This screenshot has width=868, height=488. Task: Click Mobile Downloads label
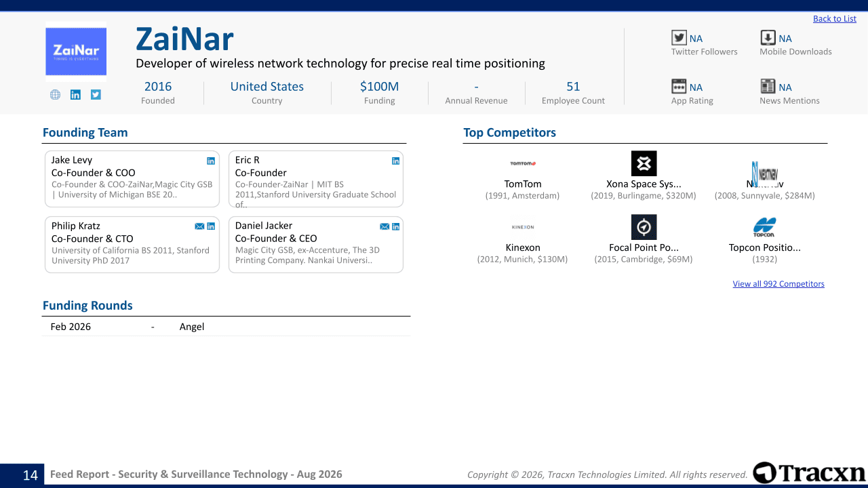pos(795,52)
